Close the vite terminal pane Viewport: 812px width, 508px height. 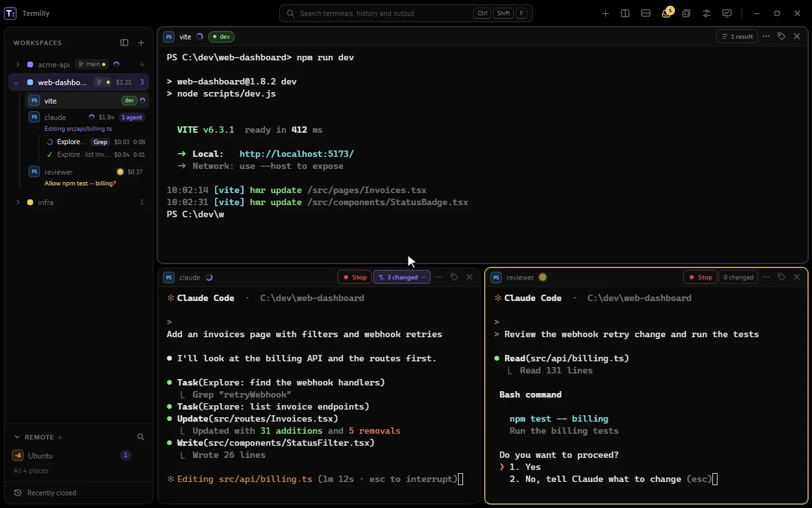[797, 36]
